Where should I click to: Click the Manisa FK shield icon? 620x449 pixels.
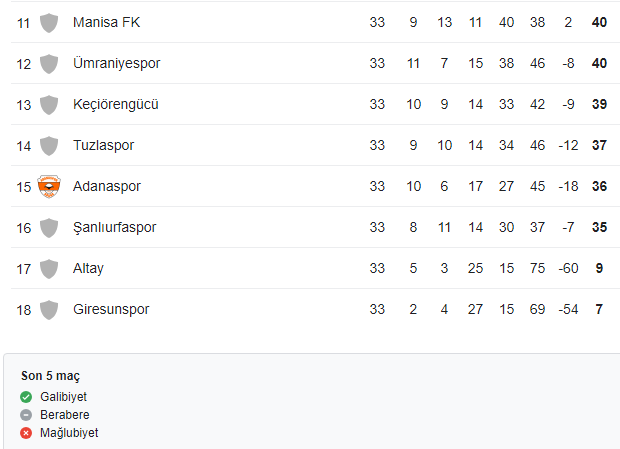tap(49, 23)
